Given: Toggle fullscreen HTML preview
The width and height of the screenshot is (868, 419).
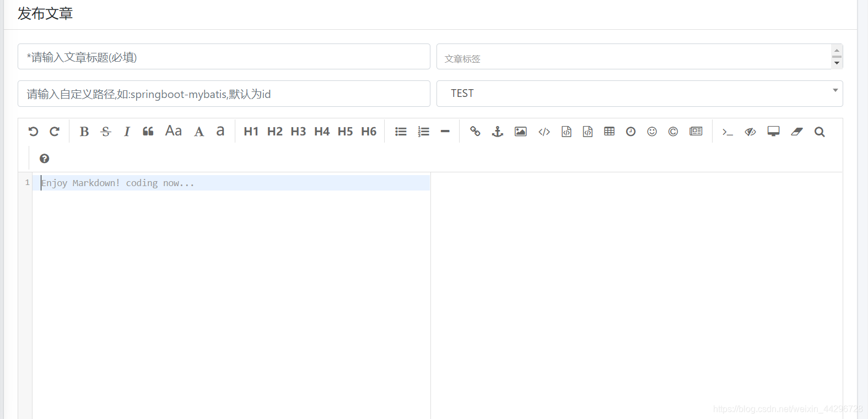Looking at the screenshot, I should coord(774,132).
